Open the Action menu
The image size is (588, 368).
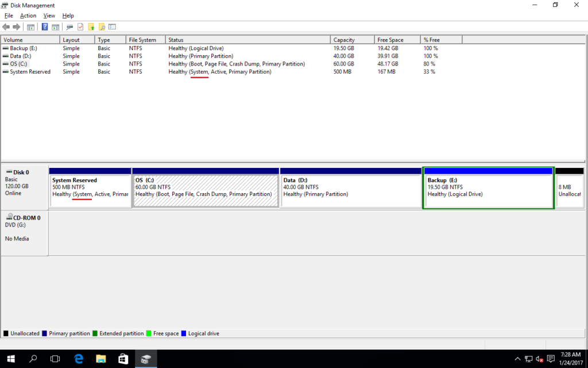(28, 16)
